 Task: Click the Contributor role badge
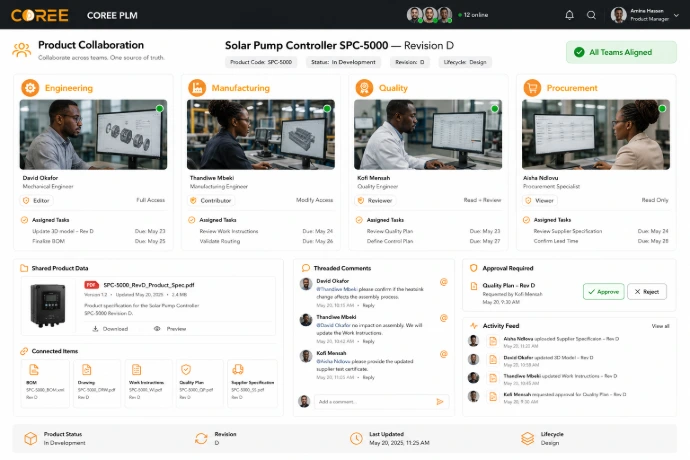pyautogui.click(x=211, y=201)
